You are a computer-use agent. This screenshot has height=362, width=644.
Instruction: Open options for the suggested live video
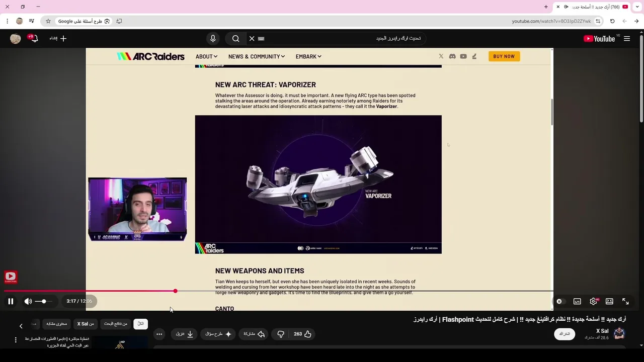(x=16, y=340)
